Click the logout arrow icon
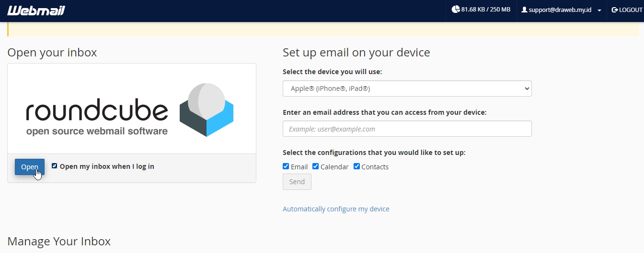The width and height of the screenshot is (644, 253). [615, 10]
